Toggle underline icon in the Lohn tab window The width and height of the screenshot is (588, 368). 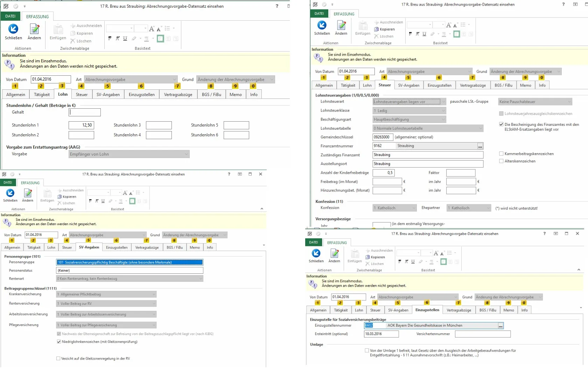[125, 39]
